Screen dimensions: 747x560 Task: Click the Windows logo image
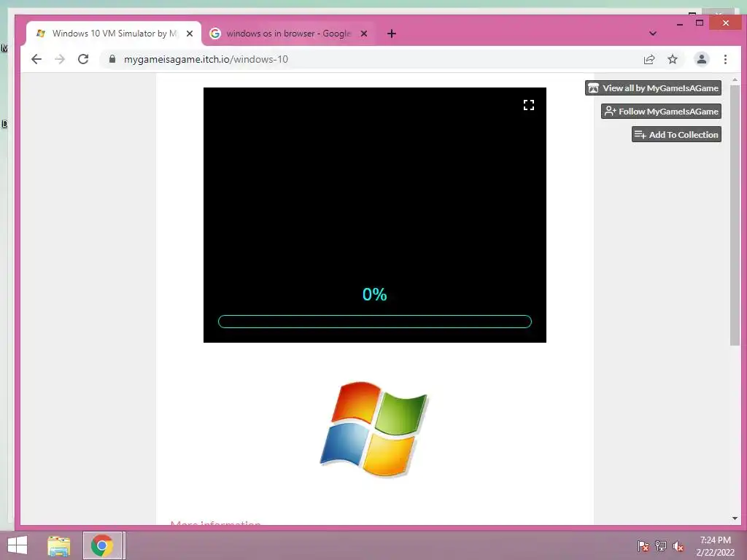pos(374,429)
